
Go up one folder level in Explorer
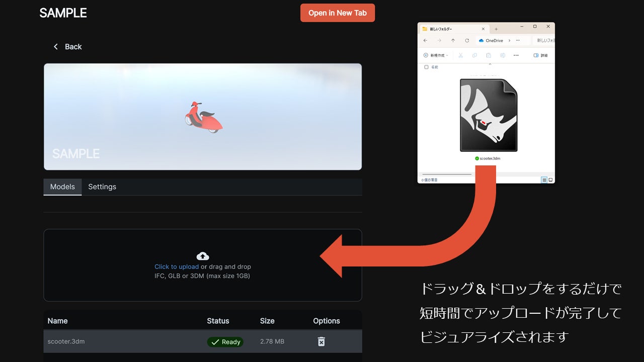[453, 41]
